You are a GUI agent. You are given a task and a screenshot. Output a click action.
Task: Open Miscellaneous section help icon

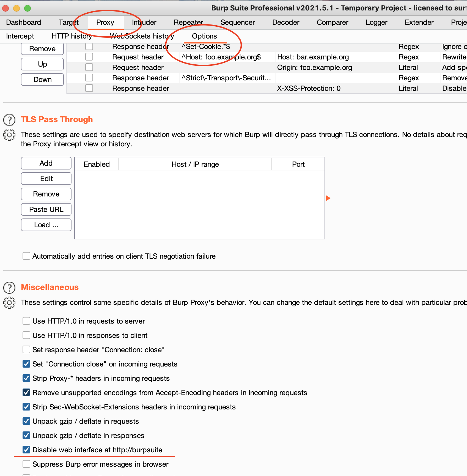tap(9, 288)
